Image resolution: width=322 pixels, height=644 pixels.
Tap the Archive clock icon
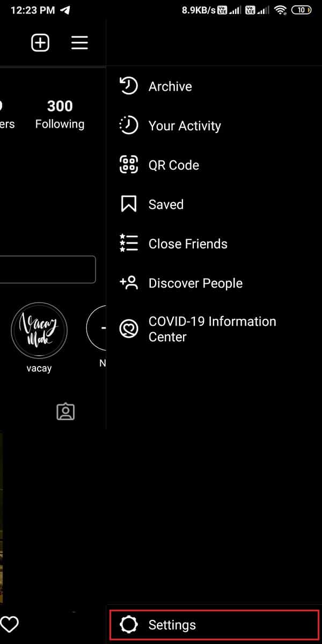128,86
